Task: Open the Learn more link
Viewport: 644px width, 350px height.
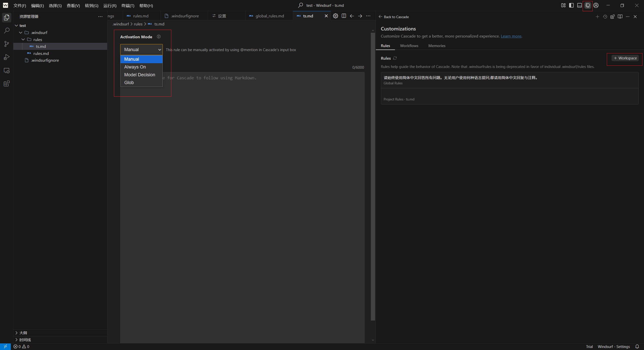Action: pos(511,36)
